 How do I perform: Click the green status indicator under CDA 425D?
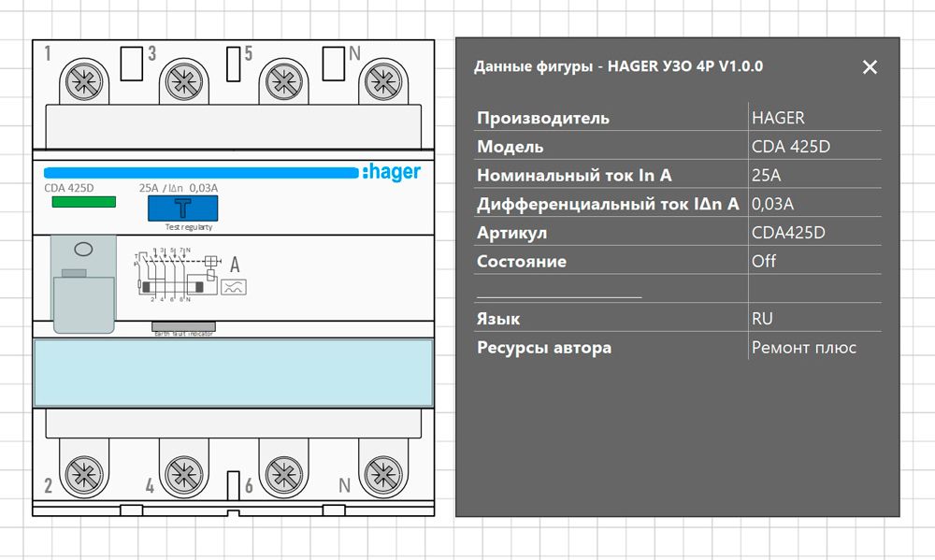[84, 202]
